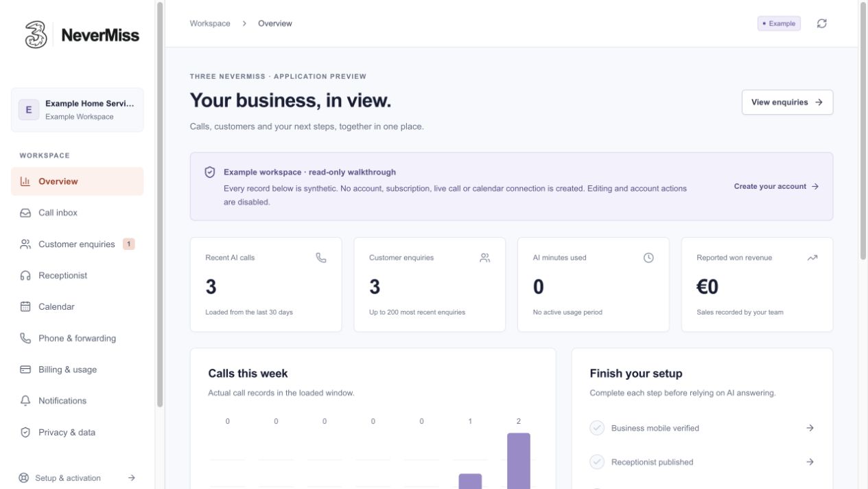Click the breadcrumb chevron after Workspace
This screenshot has width=868, height=489.
244,23
